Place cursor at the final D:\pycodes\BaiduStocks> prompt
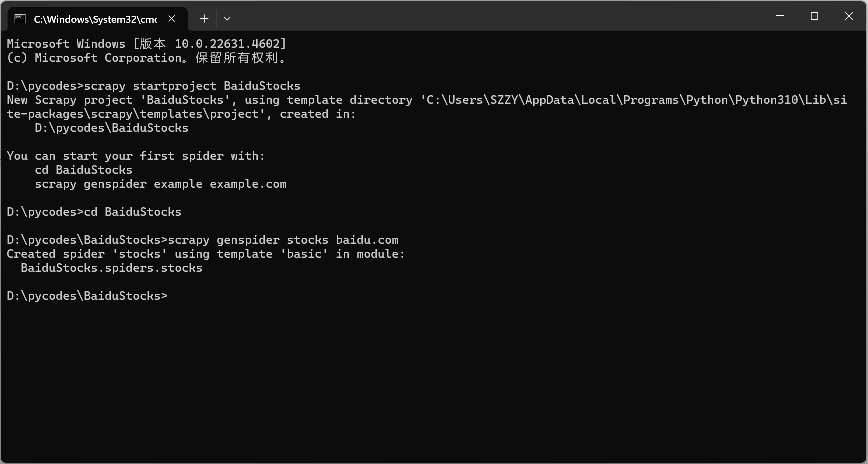The width and height of the screenshot is (868, 464). click(x=168, y=296)
